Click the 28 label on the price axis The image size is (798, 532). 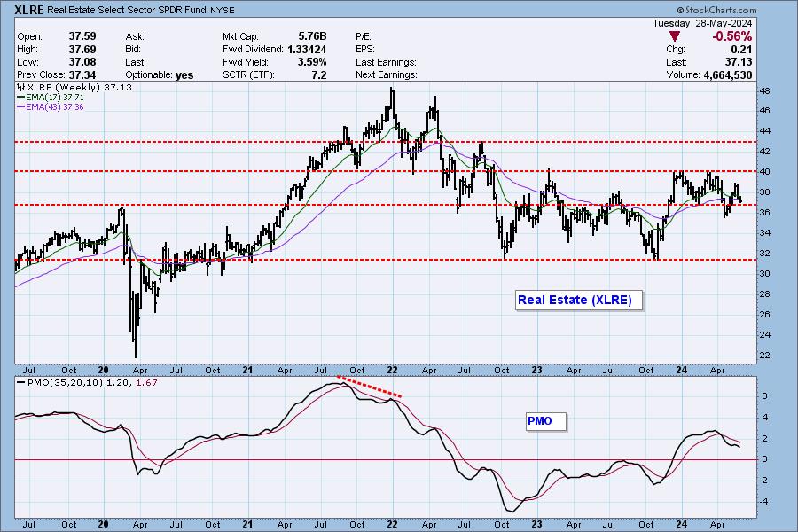click(x=764, y=293)
